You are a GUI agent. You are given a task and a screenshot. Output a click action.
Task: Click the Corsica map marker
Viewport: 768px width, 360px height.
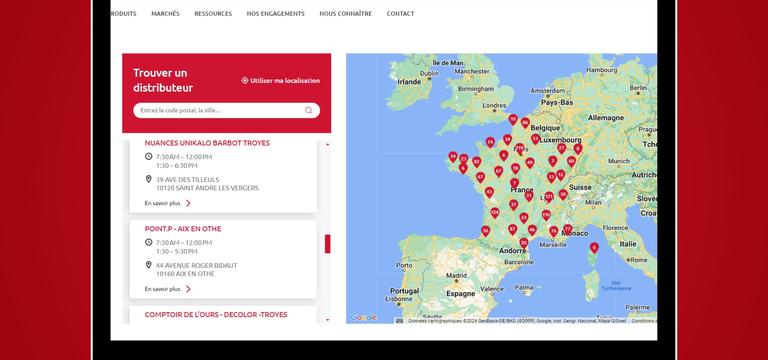[x=594, y=248]
